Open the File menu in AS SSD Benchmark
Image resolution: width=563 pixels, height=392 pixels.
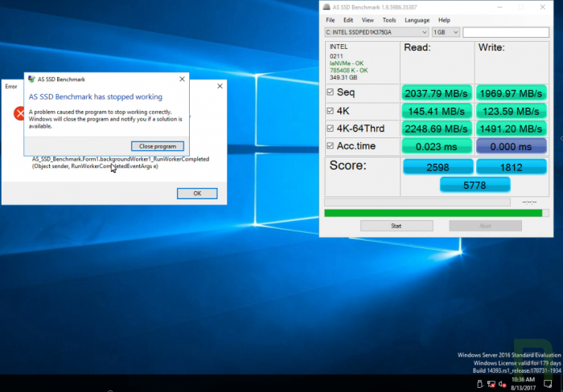pyautogui.click(x=330, y=20)
